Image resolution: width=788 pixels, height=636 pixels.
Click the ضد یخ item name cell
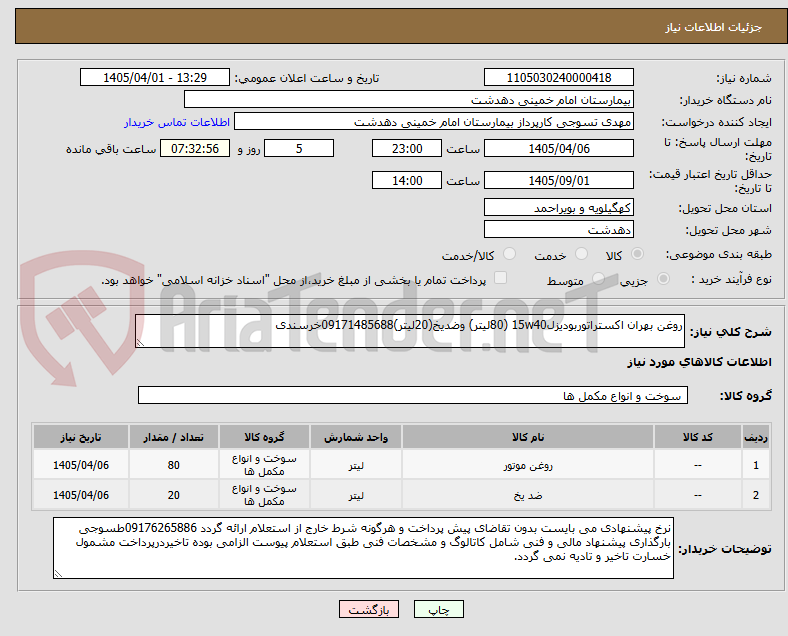click(x=528, y=495)
